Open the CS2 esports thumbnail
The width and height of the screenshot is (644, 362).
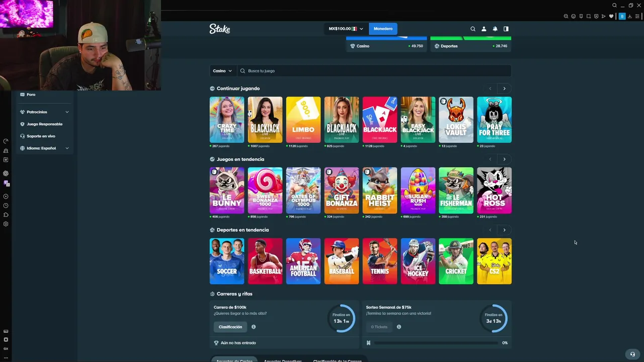pos(495,261)
